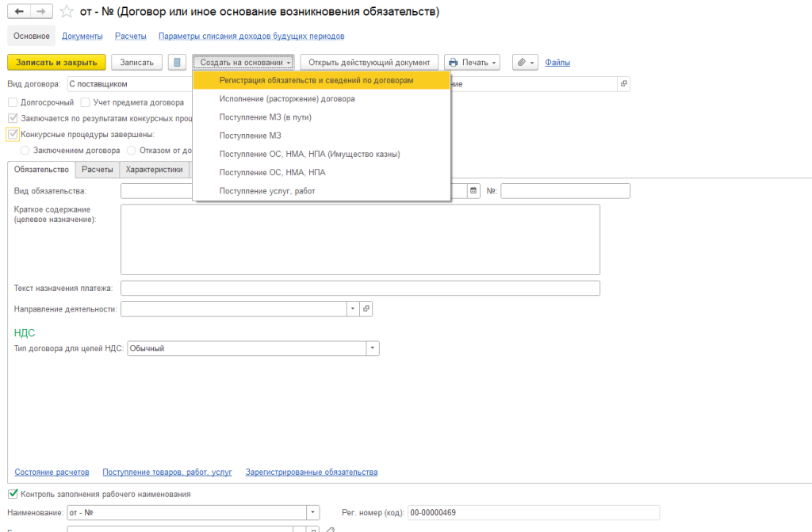Toggle Заключается по результатам конкурсных checkbox
The image size is (812, 532).
[x=13, y=118]
